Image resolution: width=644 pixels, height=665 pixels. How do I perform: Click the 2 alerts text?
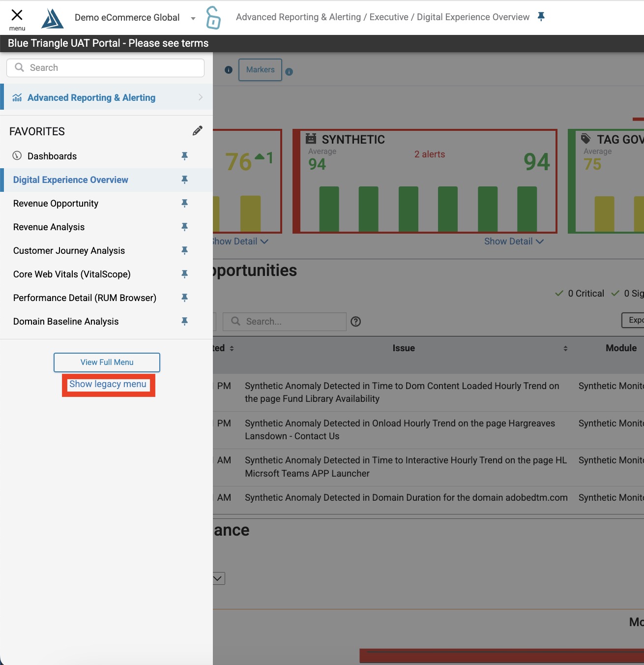point(429,154)
